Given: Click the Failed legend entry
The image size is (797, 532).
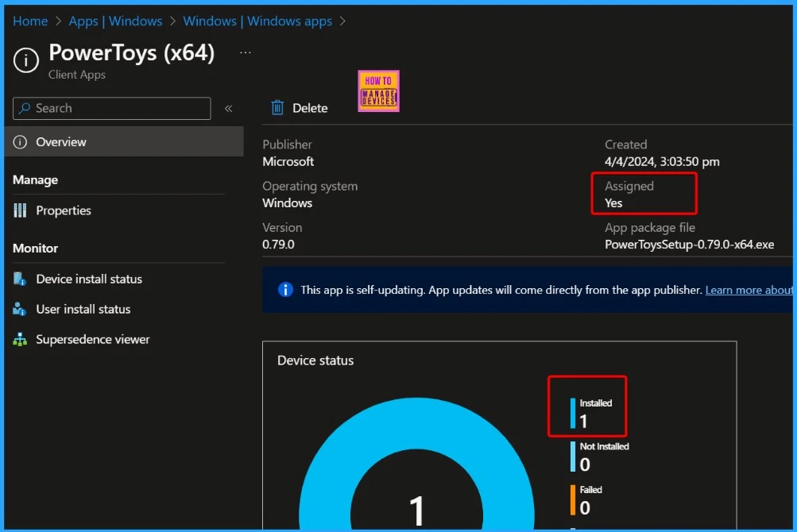Looking at the screenshot, I should [586, 499].
